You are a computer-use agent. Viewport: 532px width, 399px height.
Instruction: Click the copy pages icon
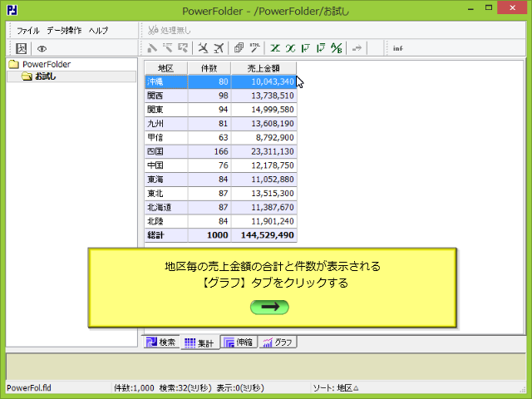[239, 48]
